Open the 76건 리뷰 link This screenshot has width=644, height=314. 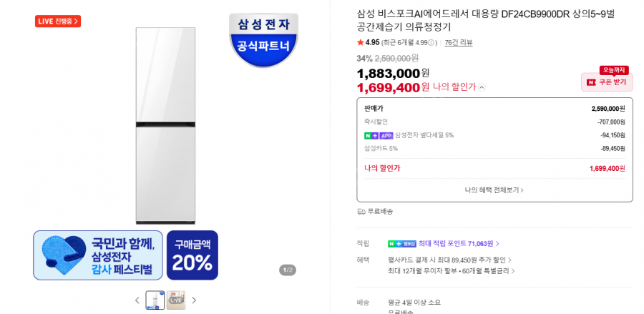[x=459, y=42]
